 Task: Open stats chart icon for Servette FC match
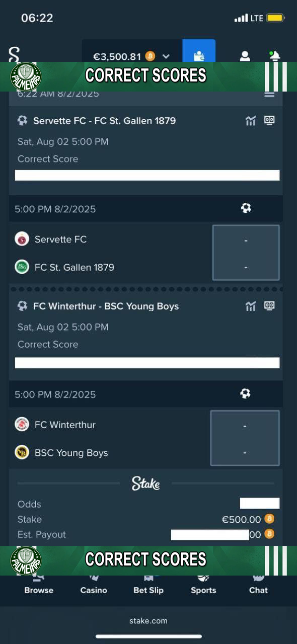(251, 121)
